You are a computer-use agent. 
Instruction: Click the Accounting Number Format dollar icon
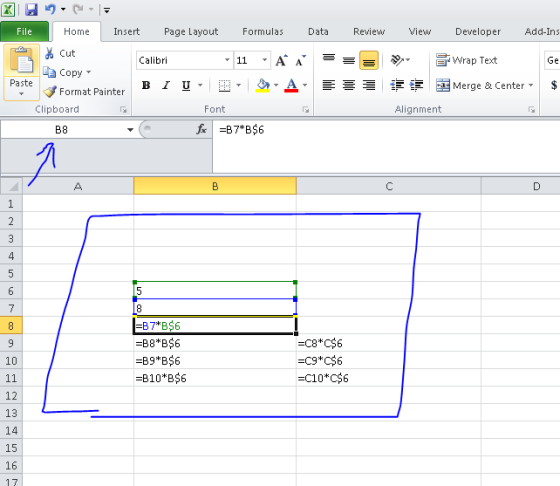[554, 85]
